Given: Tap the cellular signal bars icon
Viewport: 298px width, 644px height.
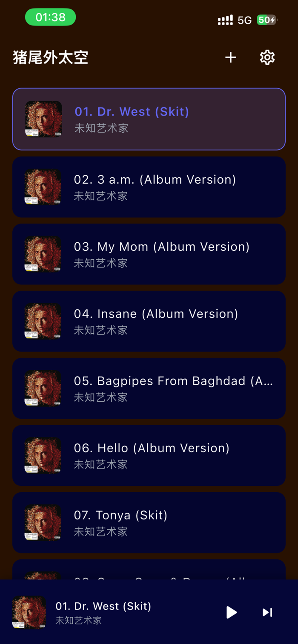Looking at the screenshot, I should tap(225, 20).
